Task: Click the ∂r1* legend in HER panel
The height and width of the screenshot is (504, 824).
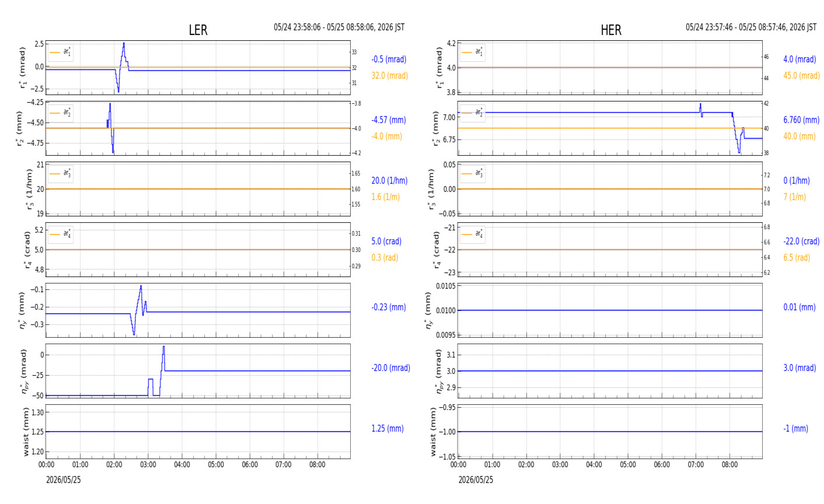Action: (x=473, y=52)
